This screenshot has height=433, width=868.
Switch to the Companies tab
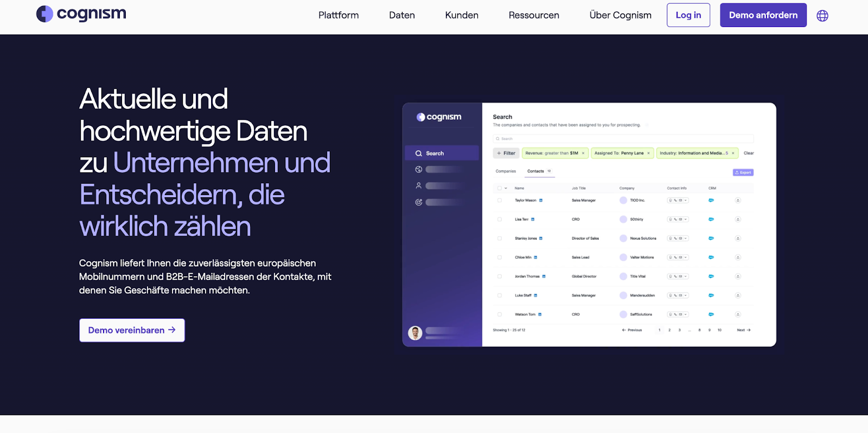[506, 171]
